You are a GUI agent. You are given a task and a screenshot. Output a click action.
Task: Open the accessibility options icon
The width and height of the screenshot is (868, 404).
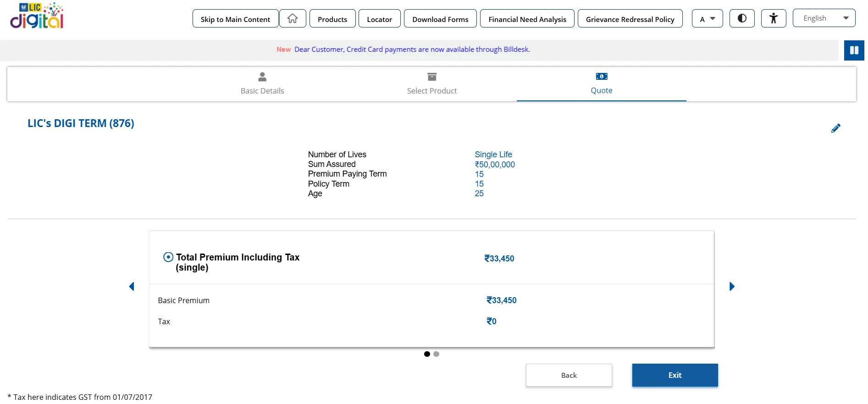774,18
